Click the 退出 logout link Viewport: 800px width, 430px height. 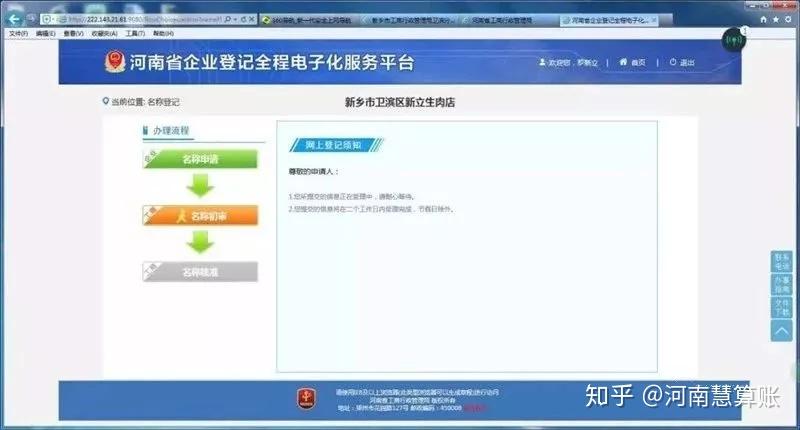pyautogui.click(x=682, y=62)
